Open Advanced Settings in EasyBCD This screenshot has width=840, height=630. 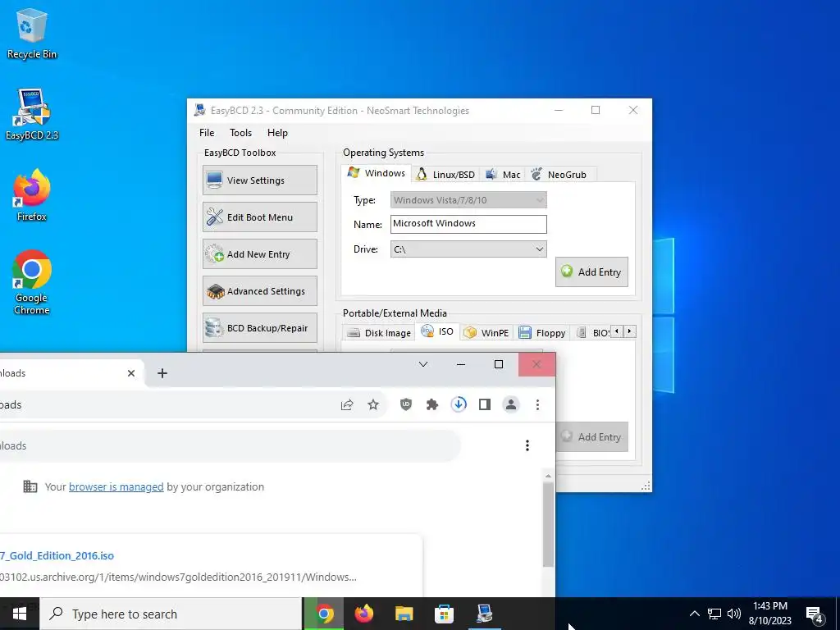(260, 291)
